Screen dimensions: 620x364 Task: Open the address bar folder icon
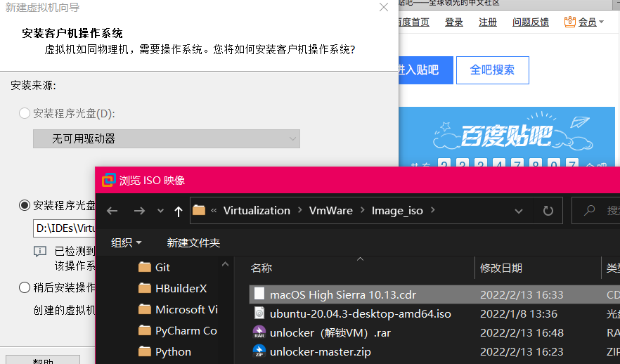199,210
